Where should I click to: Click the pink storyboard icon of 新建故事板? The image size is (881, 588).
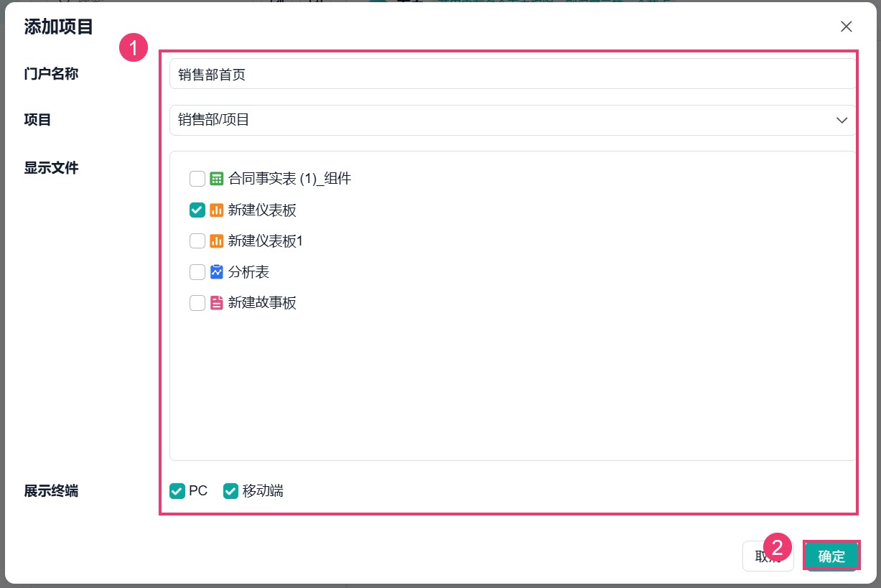pyautogui.click(x=217, y=303)
